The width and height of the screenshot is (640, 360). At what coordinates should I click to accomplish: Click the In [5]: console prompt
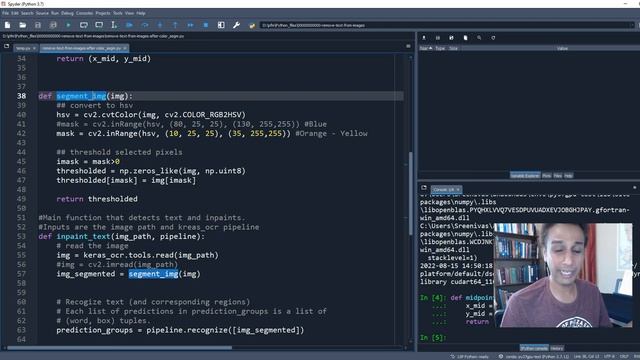click(x=433, y=338)
